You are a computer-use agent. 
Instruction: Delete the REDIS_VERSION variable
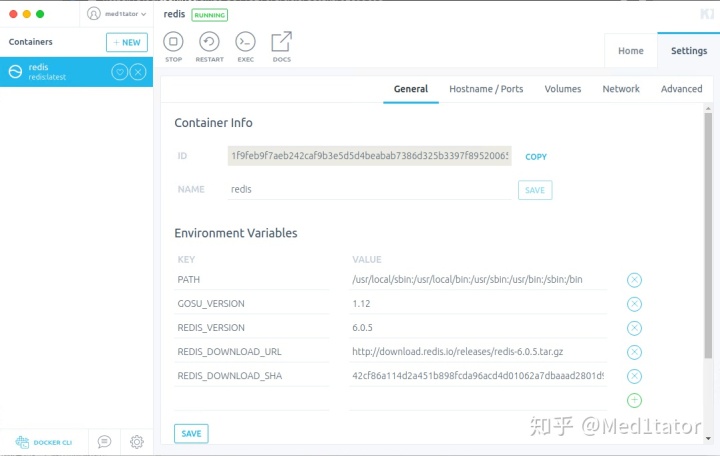(x=634, y=328)
